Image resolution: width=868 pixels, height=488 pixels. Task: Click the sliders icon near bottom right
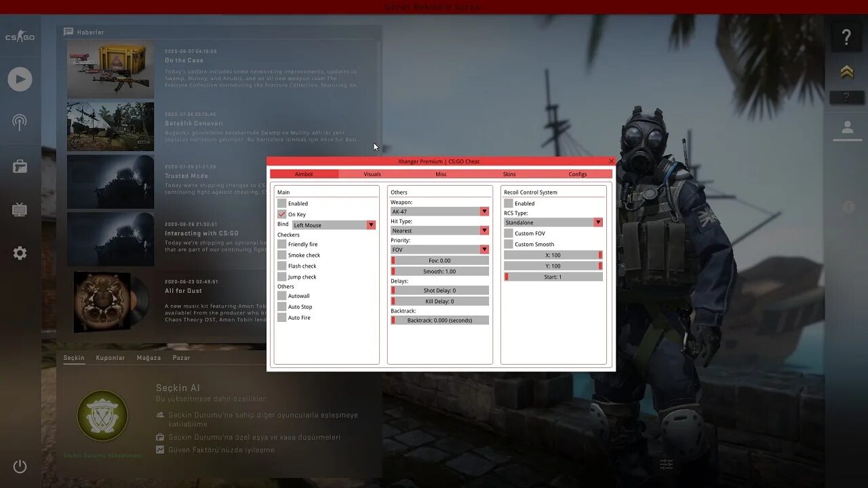666,464
